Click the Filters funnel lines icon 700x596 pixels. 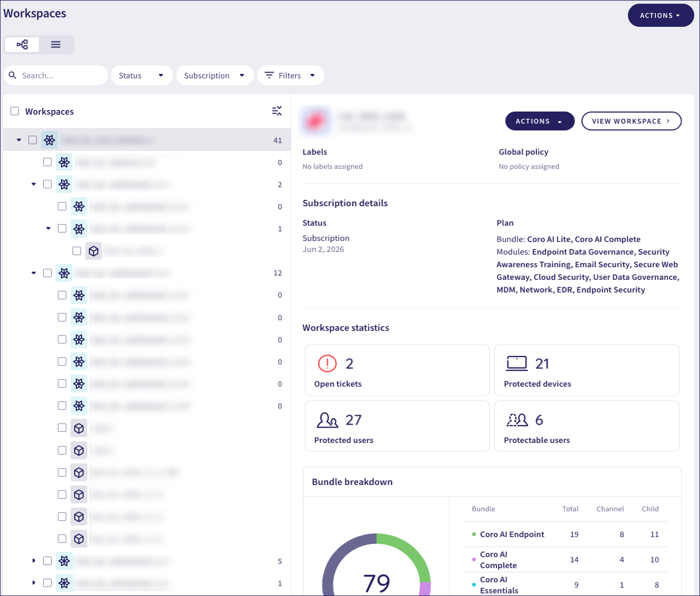pos(269,75)
